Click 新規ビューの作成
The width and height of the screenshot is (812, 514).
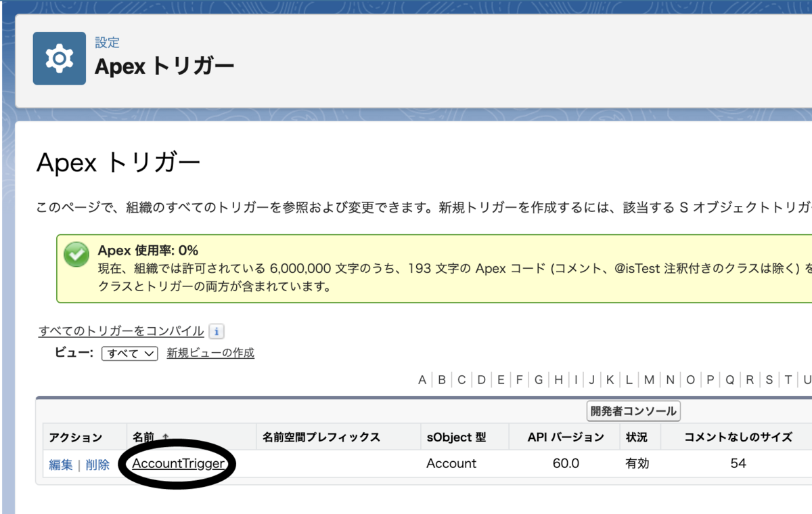point(210,353)
